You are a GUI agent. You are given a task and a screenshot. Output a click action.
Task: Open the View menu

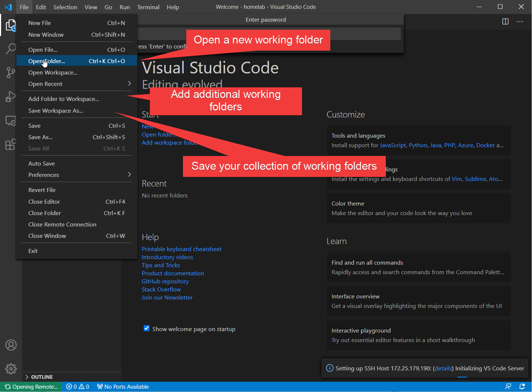click(x=91, y=7)
